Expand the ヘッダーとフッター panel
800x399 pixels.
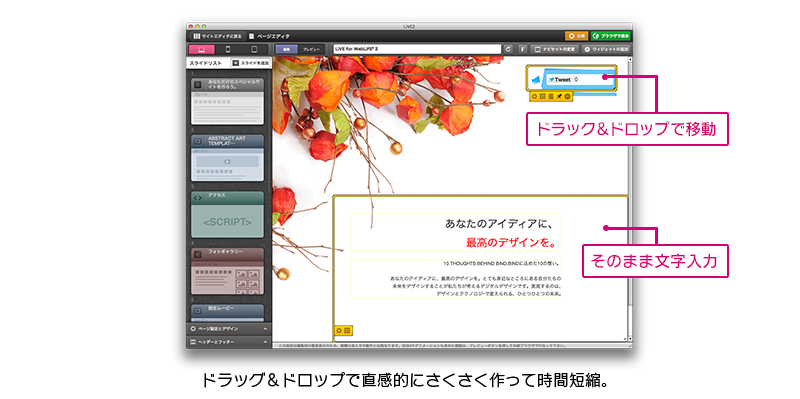[x=229, y=342]
